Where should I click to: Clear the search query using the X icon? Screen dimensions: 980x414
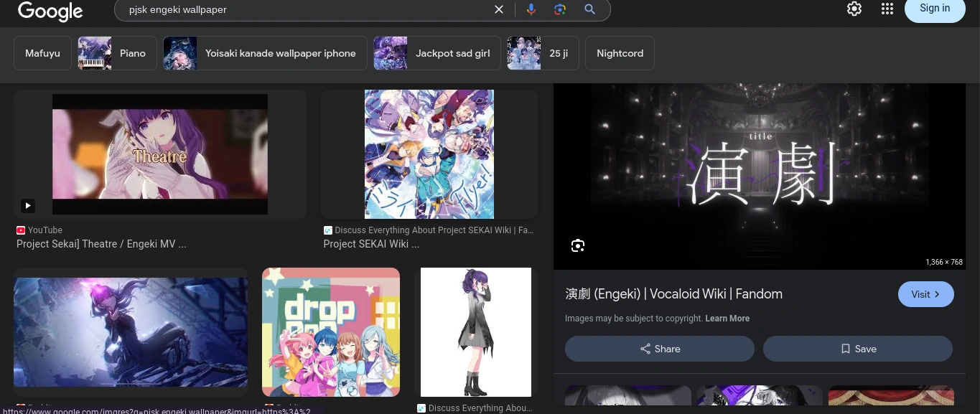click(499, 9)
